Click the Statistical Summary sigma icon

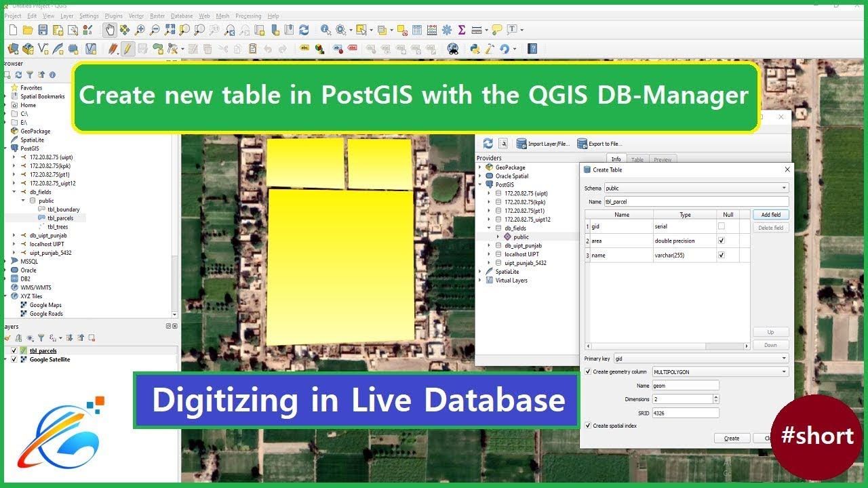click(x=462, y=30)
